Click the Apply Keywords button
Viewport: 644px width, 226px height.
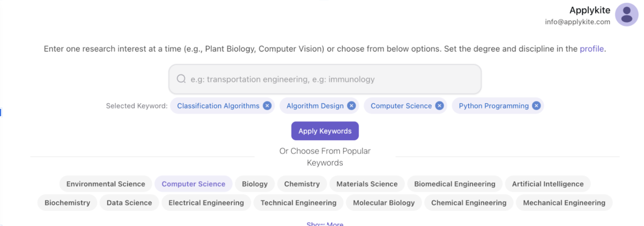[x=325, y=131]
